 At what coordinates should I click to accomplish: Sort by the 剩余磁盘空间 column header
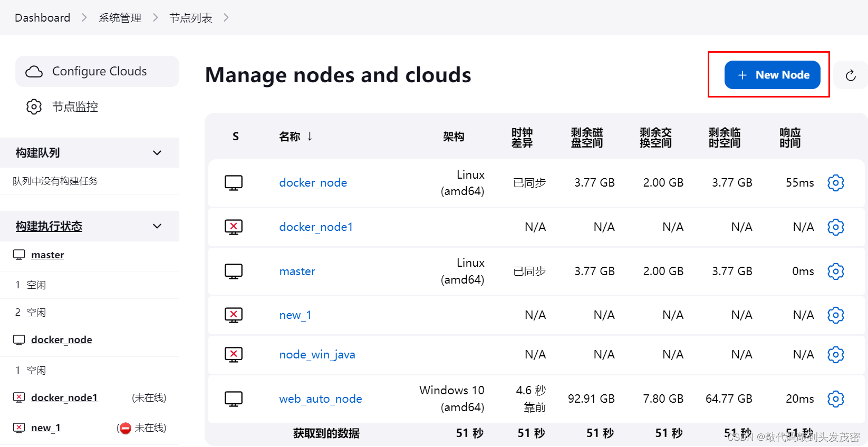pyautogui.click(x=587, y=137)
